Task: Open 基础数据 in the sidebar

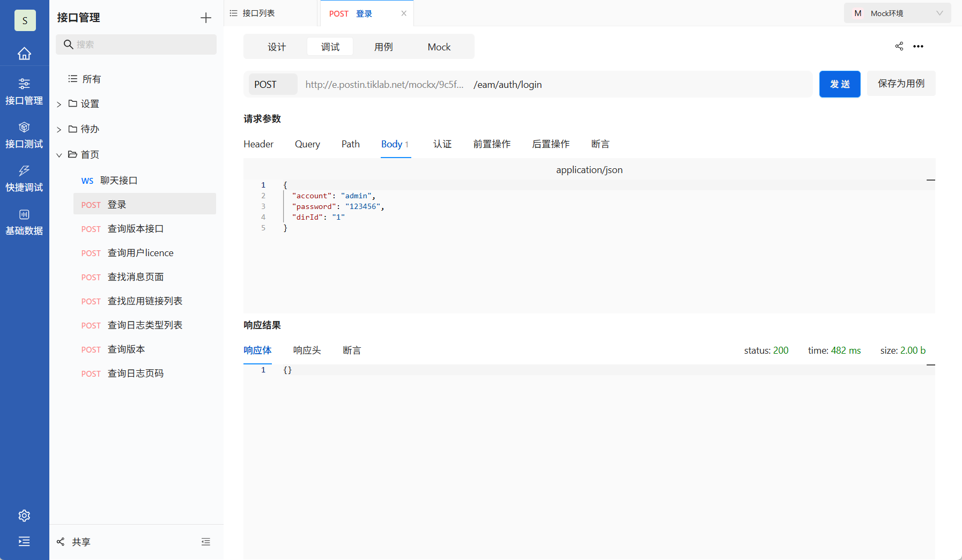Action: [x=24, y=222]
